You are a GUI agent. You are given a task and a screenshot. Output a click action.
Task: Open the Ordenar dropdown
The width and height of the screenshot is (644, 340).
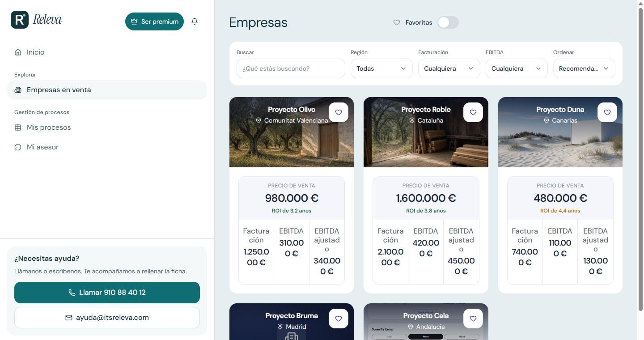[x=584, y=68]
